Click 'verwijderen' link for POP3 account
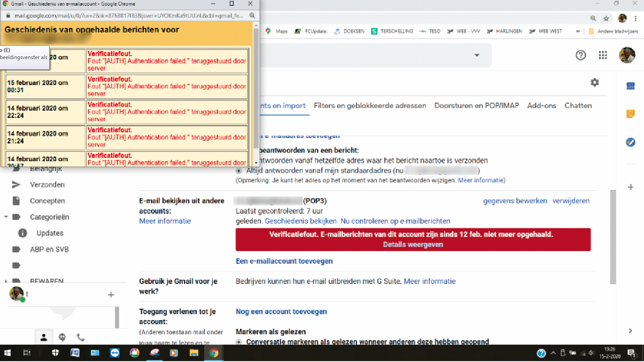The image size is (644, 362). click(571, 201)
